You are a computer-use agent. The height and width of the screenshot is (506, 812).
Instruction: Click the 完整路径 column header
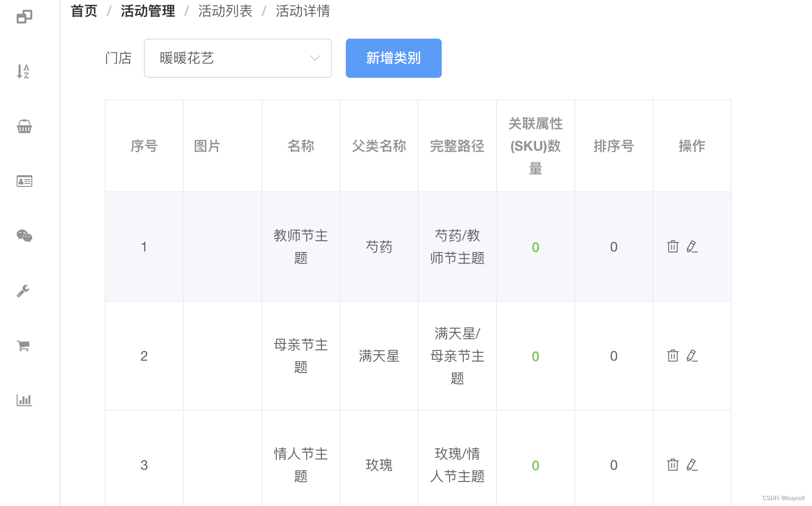(457, 146)
